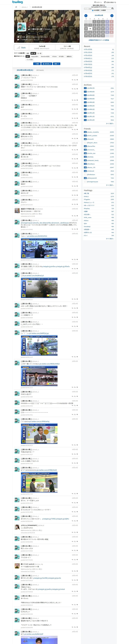The image size is (129, 644).
Task: Open the Twitter歴 stats cell
Action: click(42, 47)
